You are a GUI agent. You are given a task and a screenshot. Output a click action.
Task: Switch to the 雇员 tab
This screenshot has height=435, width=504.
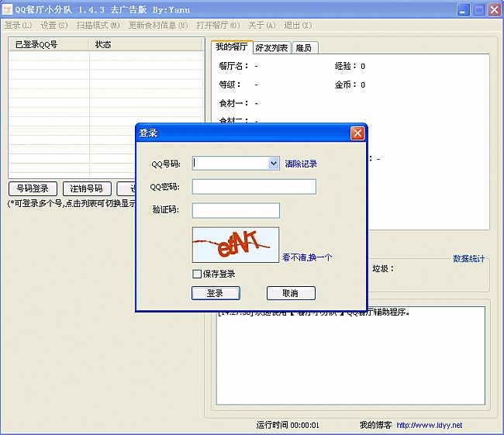tap(304, 48)
